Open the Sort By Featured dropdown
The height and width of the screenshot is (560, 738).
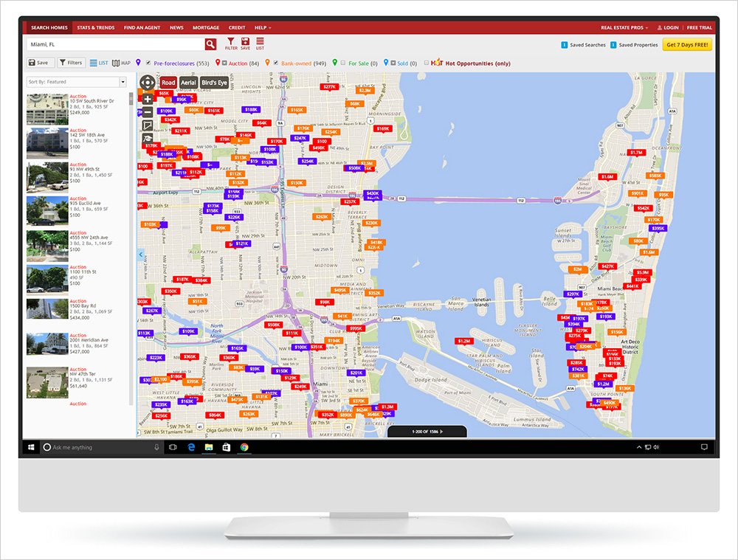[x=77, y=82]
